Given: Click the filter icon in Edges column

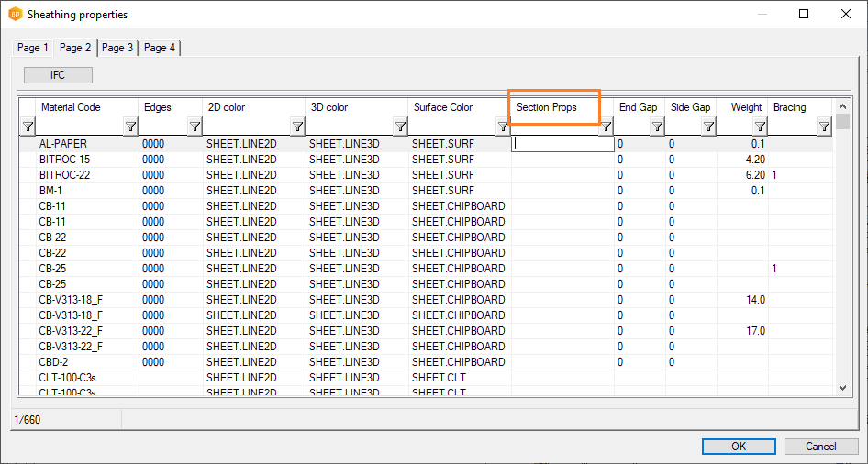Looking at the screenshot, I should [195, 127].
